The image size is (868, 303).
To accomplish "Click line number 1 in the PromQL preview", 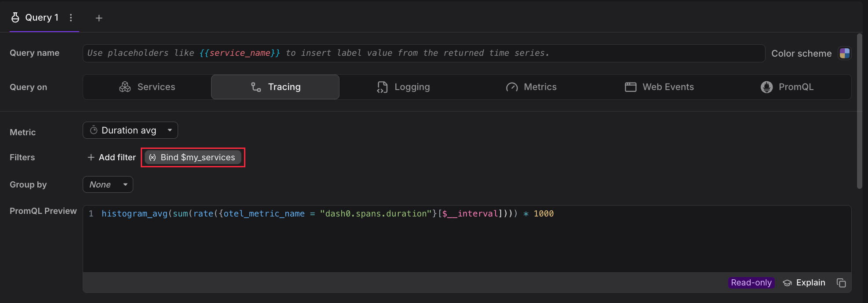I will [x=91, y=214].
